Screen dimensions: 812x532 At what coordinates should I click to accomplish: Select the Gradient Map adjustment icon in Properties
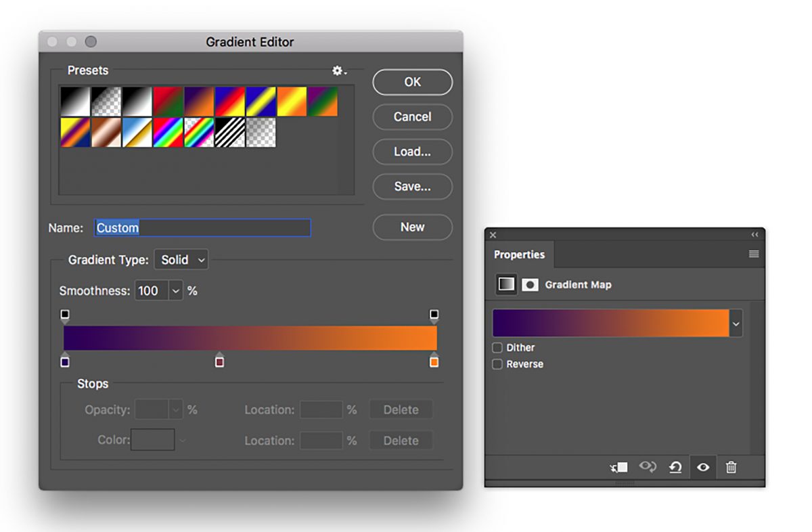tap(505, 284)
